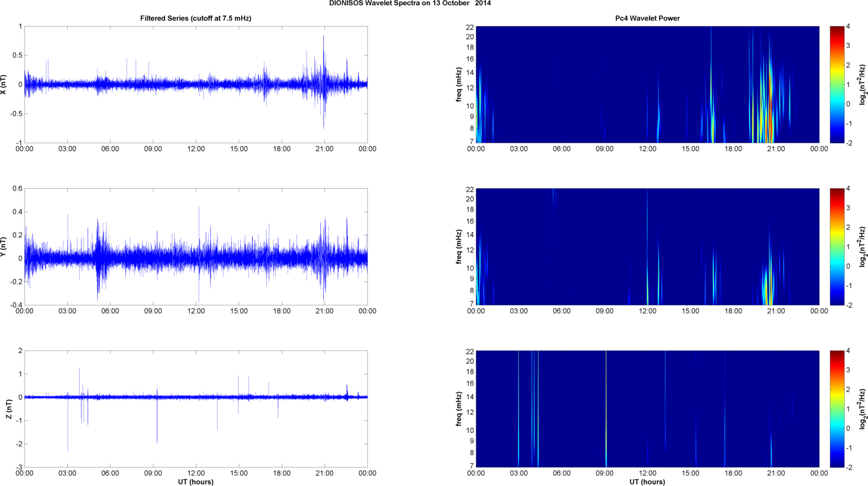Click the log2(nT²/Hz) label of the Z spectrogram colorbar
Screen dimensions: 868x486
[x=863, y=409]
